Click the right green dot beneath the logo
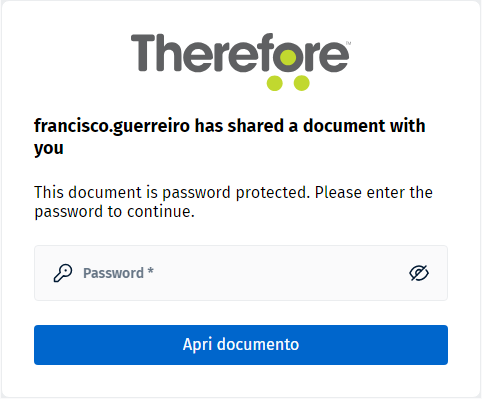The width and height of the screenshot is (482, 399). [301, 83]
